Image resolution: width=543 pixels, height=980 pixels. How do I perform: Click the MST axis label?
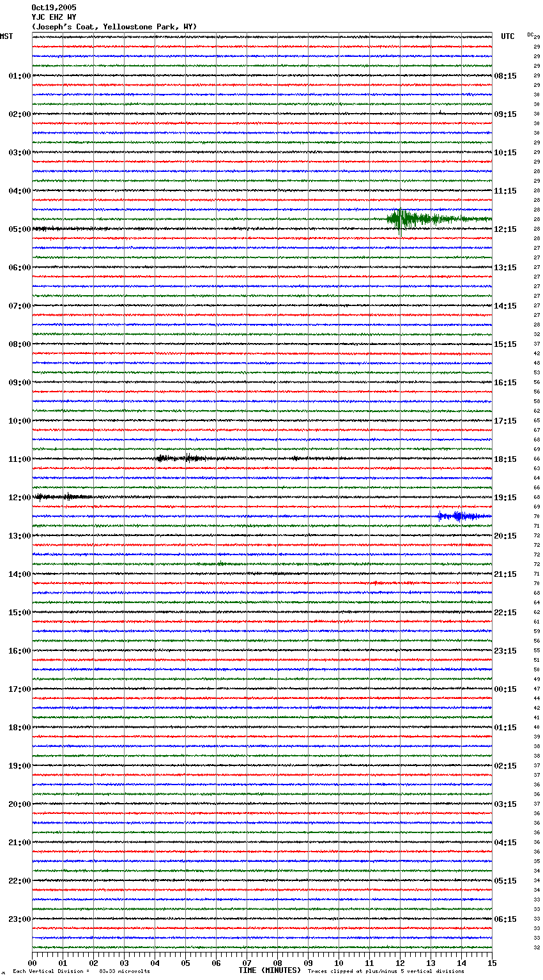(6, 36)
